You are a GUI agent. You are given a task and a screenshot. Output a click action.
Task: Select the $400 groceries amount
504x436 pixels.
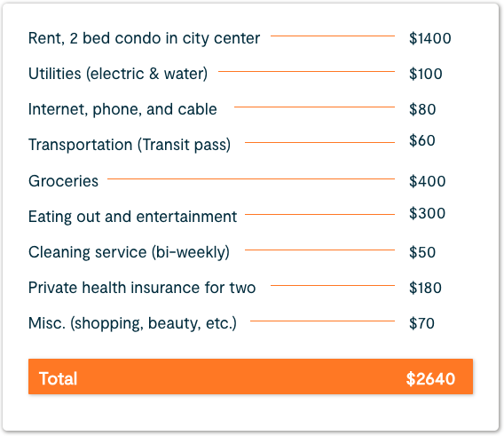pyautogui.click(x=427, y=181)
